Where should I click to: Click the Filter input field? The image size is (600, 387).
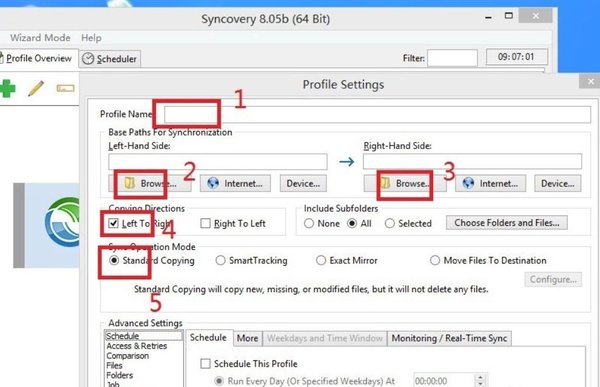(x=452, y=58)
